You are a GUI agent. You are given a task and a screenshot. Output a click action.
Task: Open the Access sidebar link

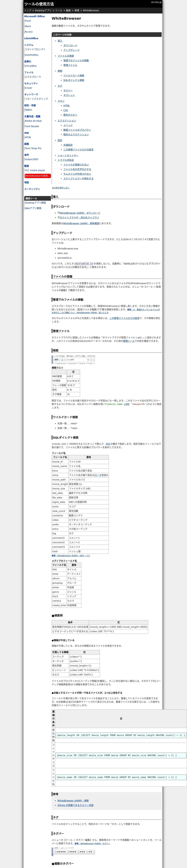(x=29, y=32)
